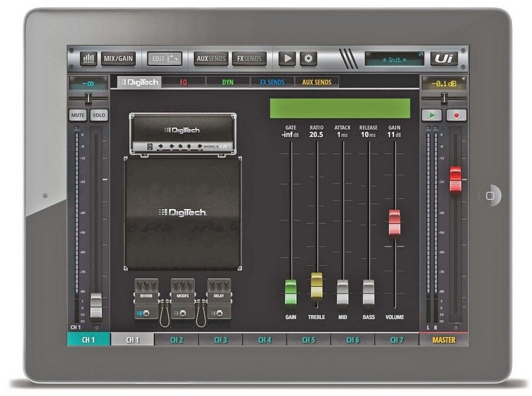Click the red master fader
Screen dimensions: 532x396
456,179
